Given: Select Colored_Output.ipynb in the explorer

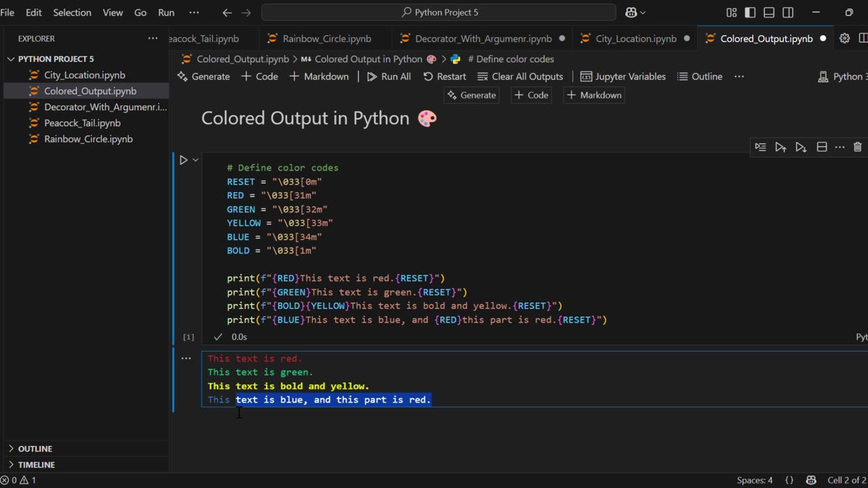Looking at the screenshot, I should [x=85, y=91].
